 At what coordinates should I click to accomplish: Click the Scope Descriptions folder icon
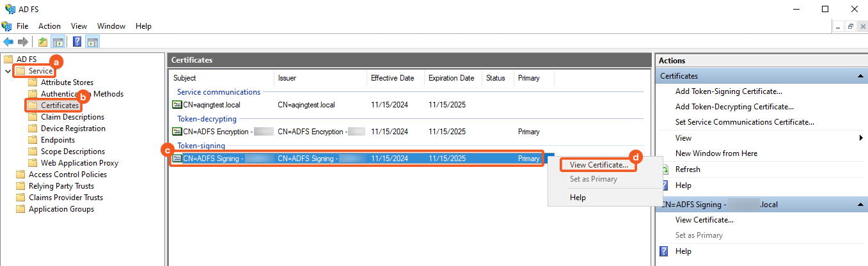point(33,152)
